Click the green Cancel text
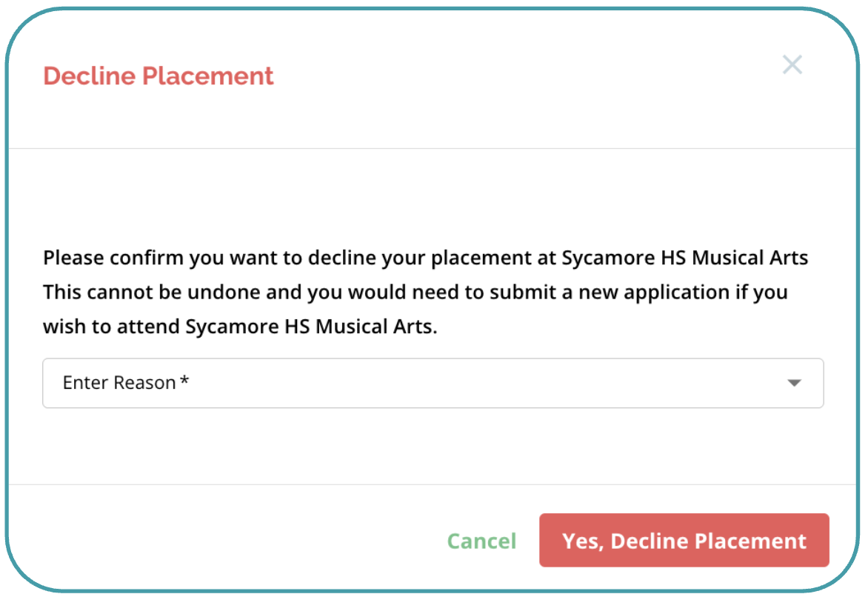Viewport: 868px width, 594px height. coord(481,541)
